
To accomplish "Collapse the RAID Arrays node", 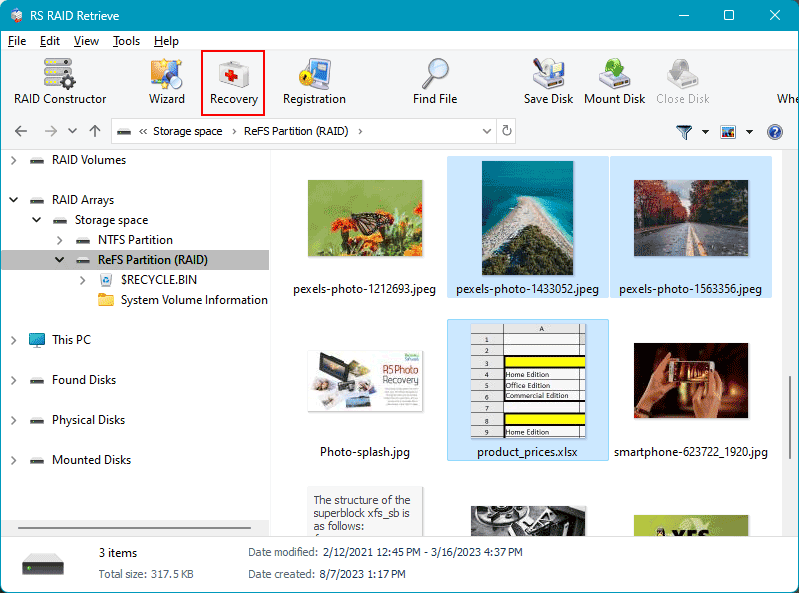I will [x=14, y=200].
